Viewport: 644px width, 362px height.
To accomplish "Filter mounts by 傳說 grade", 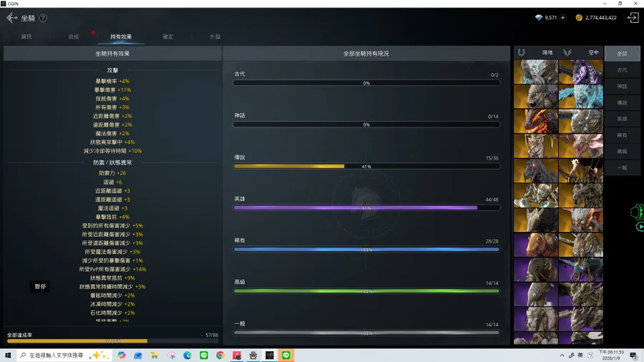I will pos(622,103).
